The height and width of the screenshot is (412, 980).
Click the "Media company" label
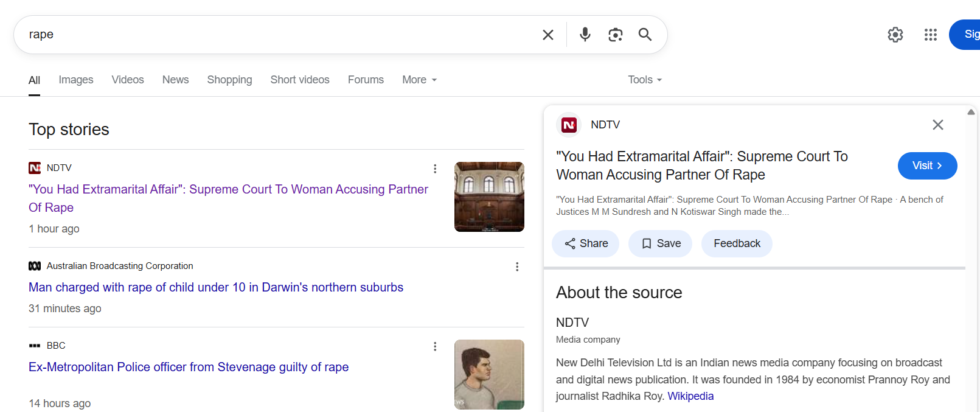point(588,340)
